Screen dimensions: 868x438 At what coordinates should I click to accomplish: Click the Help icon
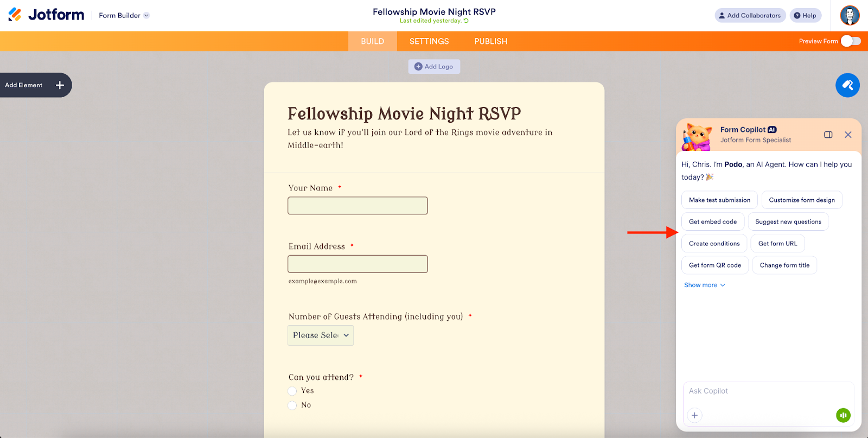pyautogui.click(x=797, y=15)
